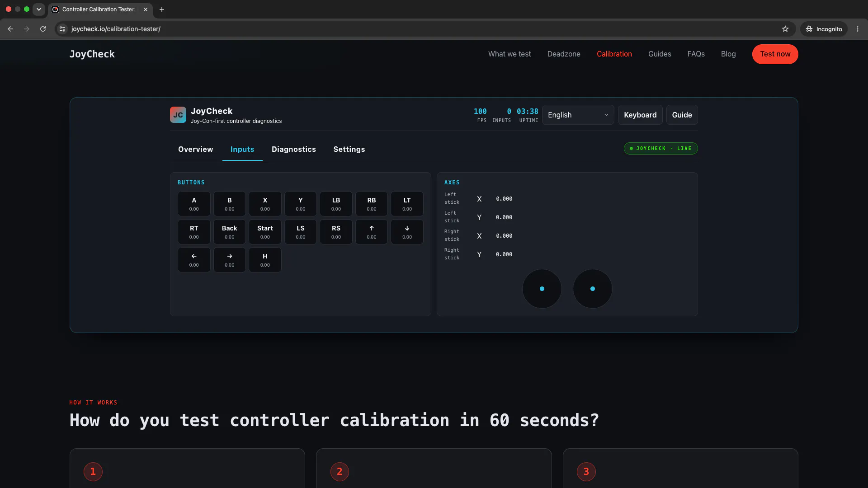Viewport: 868px width, 488px height.
Task: Open the Settings tab
Action: 349,149
